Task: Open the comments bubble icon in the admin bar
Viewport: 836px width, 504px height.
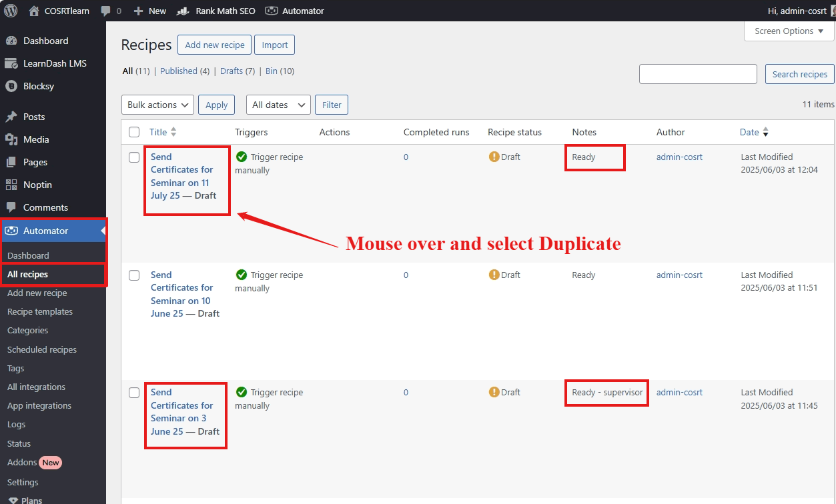Action: tap(105, 11)
